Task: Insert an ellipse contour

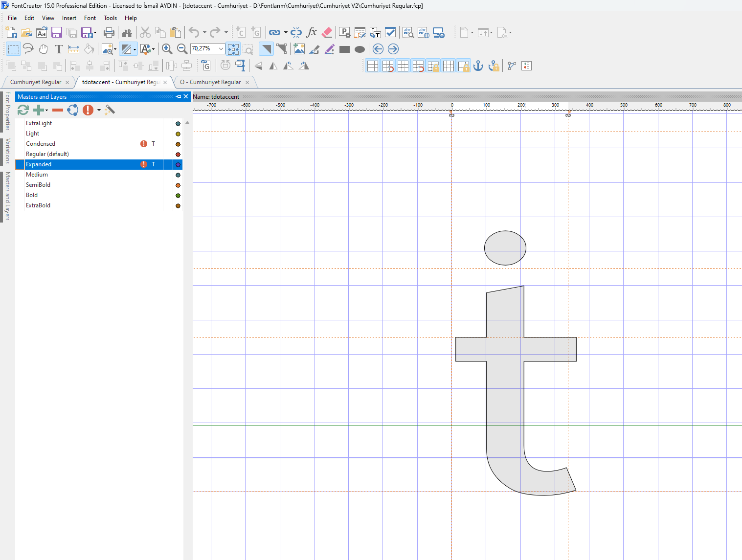Action: (360, 49)
